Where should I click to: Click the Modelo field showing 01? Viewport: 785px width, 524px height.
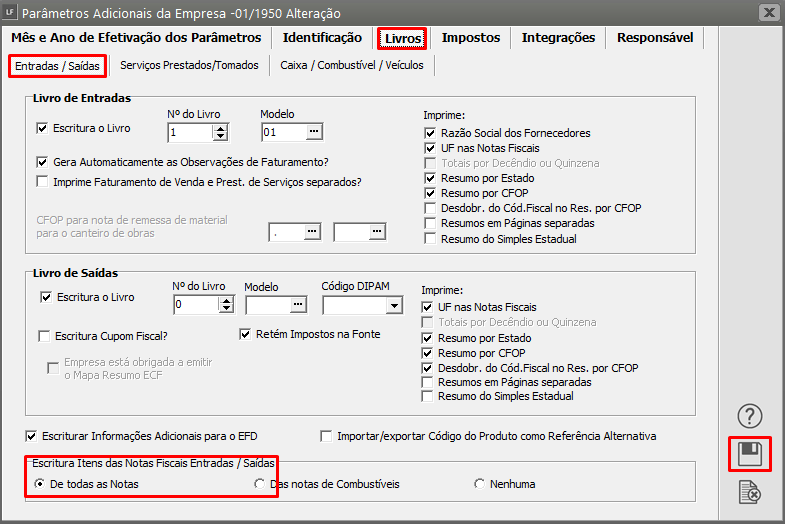(x=284, y=132)
